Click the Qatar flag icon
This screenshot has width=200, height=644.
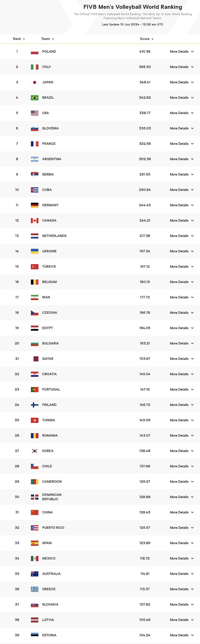34,359
